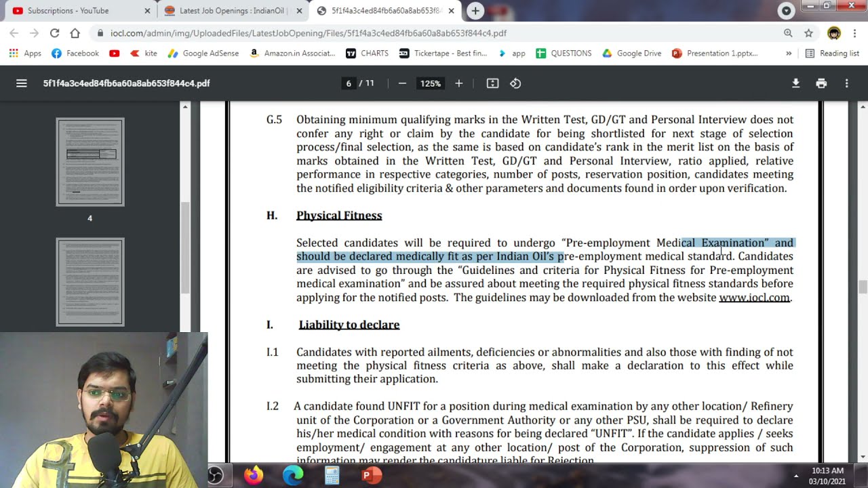Close the Subscriptions - YouTube tab
868x488 pixels.
147,11
